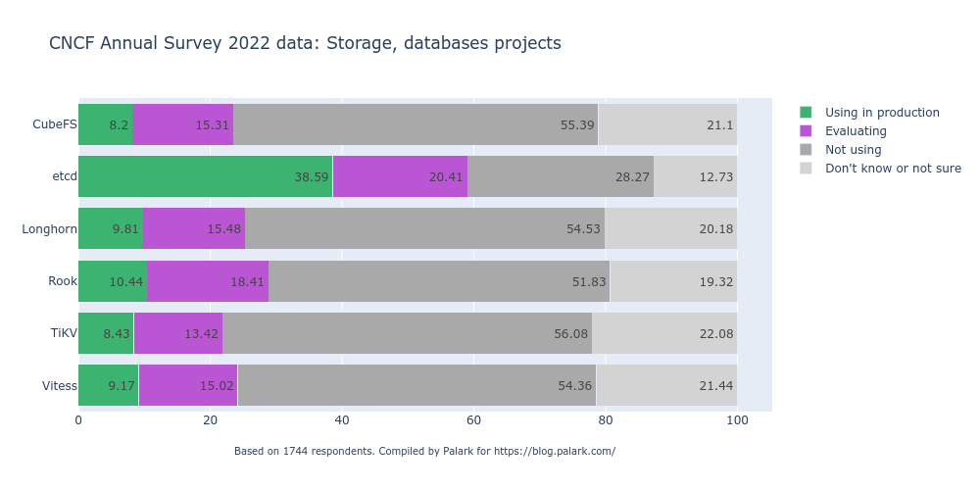
Task: Click Vitess green 9.17 production segment
Action: (108, 385)
